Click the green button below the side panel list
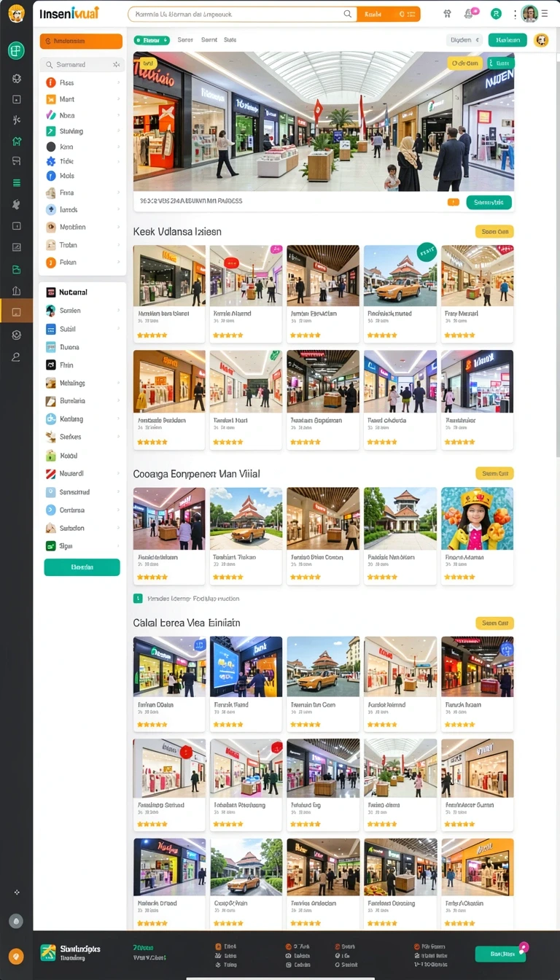Viewport: 560px width, 980px height. coord(82,567)
